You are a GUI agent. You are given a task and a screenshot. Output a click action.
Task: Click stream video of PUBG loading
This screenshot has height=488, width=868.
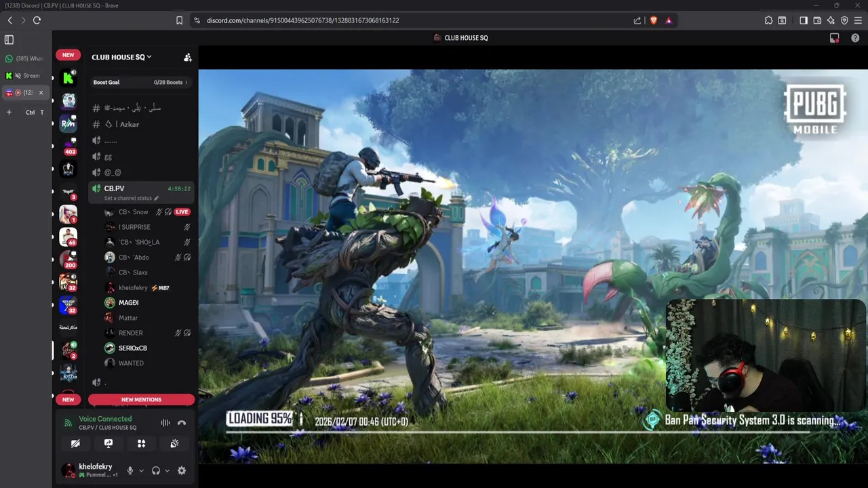[x=532, y=266]
